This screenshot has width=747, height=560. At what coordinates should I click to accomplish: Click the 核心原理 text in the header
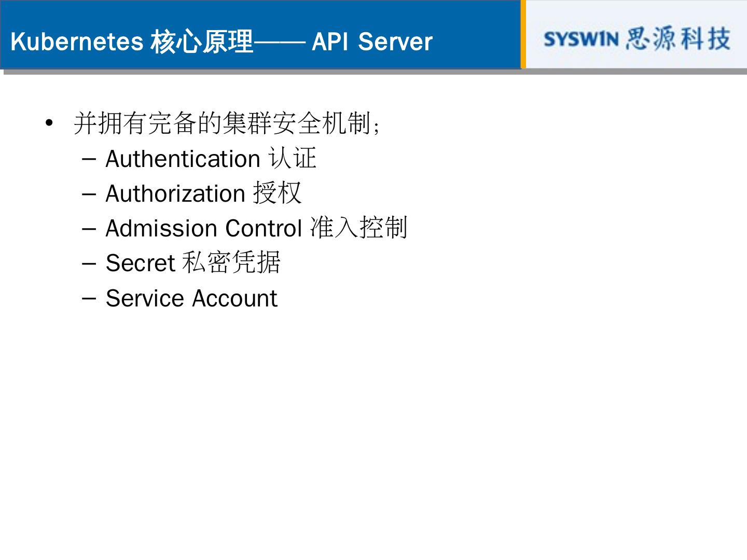[x=201, y=41]
